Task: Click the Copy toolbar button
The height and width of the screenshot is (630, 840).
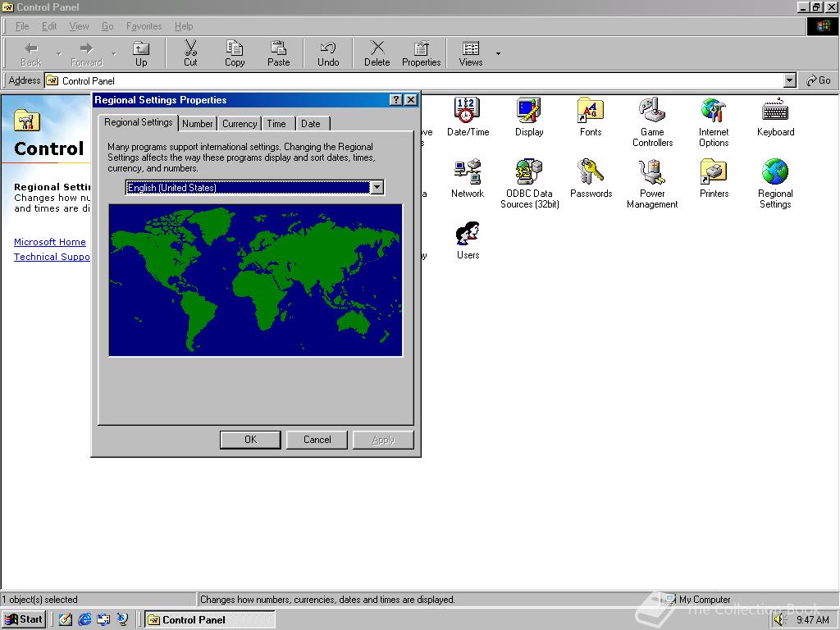Action: coord(234,53)
